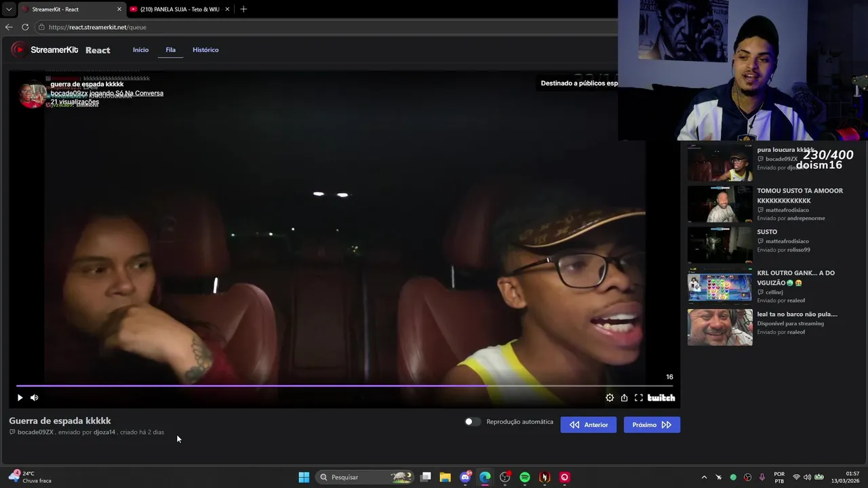
Task: Open the KRL OUTRO GANK clip thumbnail
Action: click(720, 286)
